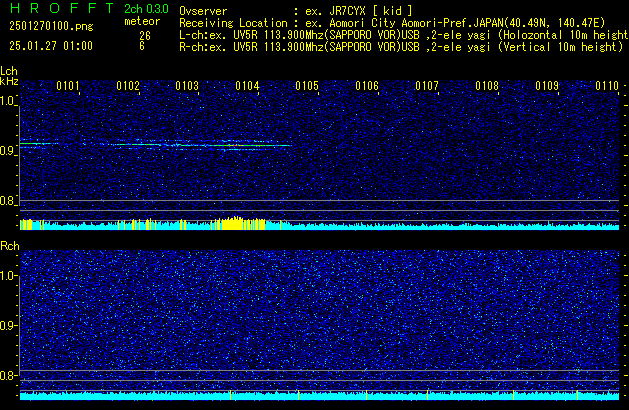Go to time marker 0110
The image size is (629, 410).
[x=607, y=86]
